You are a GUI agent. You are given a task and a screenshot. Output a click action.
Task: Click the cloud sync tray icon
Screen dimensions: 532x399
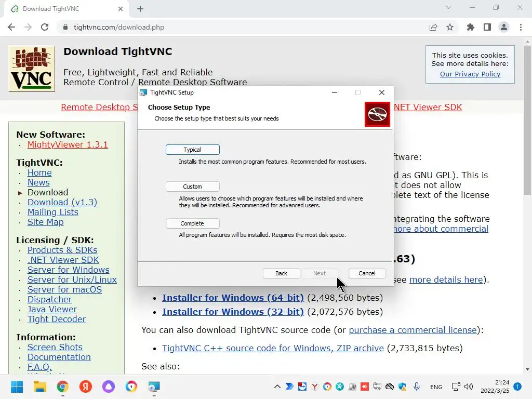[390, 387]
